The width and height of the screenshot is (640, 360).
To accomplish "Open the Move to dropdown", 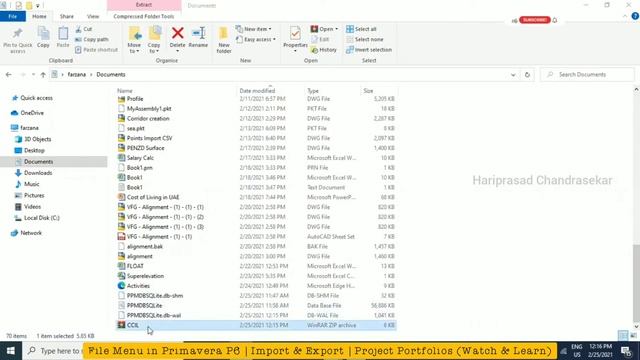I will (134, 40).
